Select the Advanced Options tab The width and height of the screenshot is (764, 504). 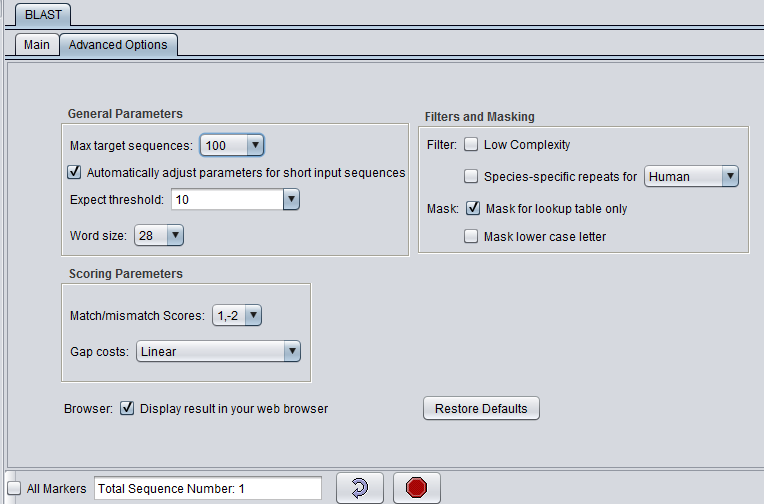pyautogui.click(x=118, y=45)
